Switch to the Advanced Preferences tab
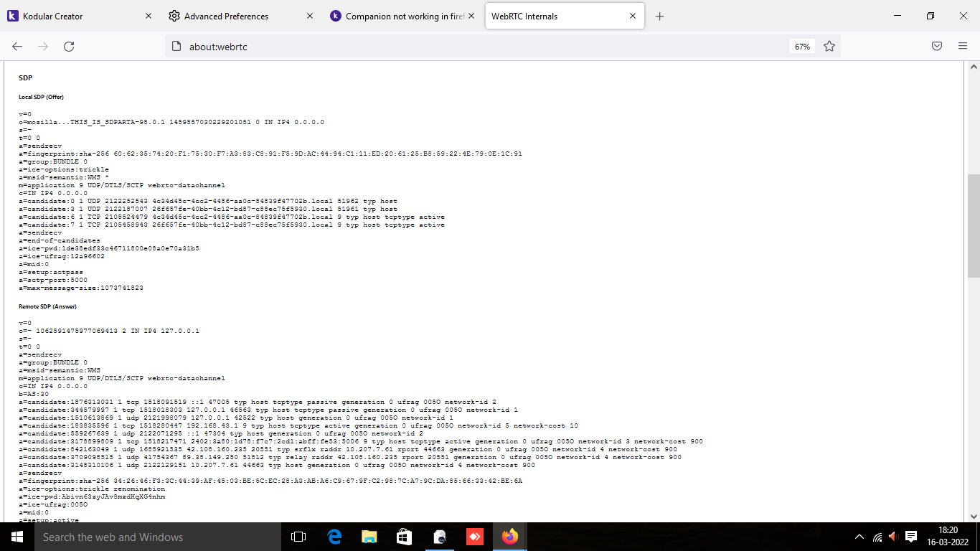This screenshot has width=980, height=551. (242, 16)
